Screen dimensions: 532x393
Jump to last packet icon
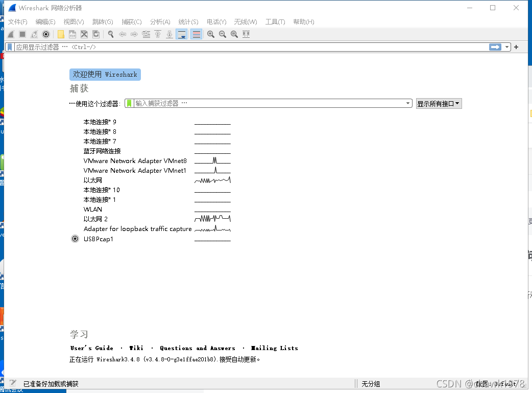(170, 34)
